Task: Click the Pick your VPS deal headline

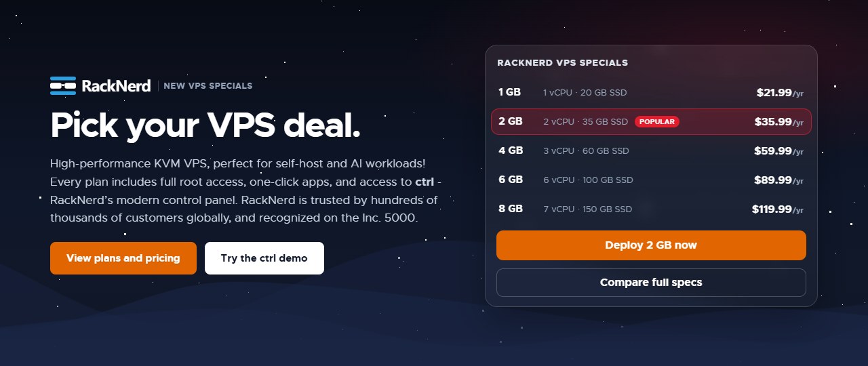Action: [205, 125]
